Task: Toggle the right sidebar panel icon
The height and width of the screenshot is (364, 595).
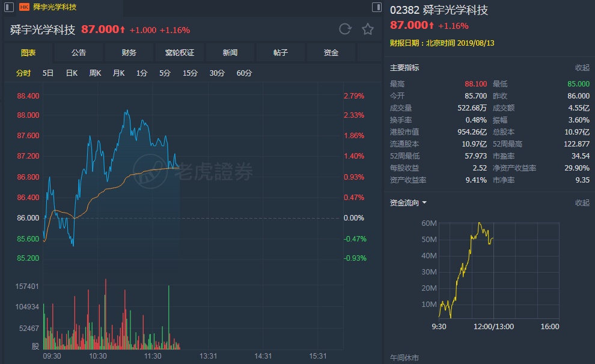Action: [377, 7]
